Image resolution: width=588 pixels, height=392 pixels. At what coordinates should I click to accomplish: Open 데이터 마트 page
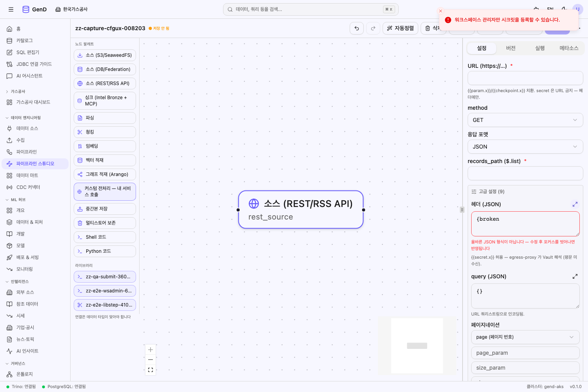coord(35,176)
